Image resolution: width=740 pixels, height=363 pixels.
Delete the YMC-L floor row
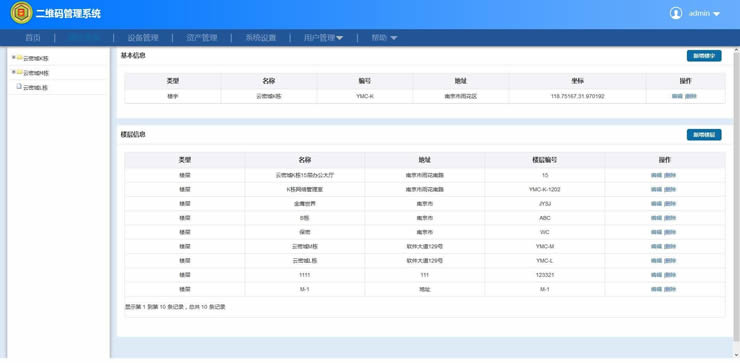pos(670,261)
